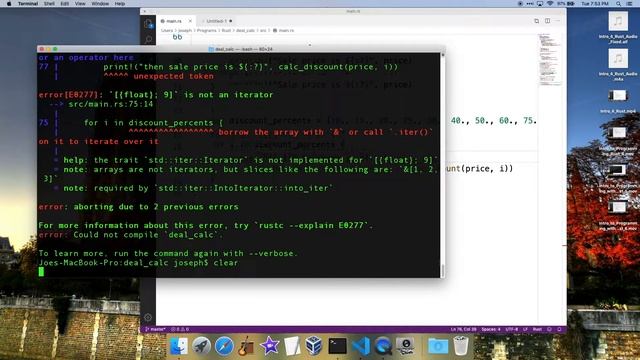Click errors and warnings count in status bar
Image resolution: width=640 pixels, height=360 pixels.
point(180,329)
